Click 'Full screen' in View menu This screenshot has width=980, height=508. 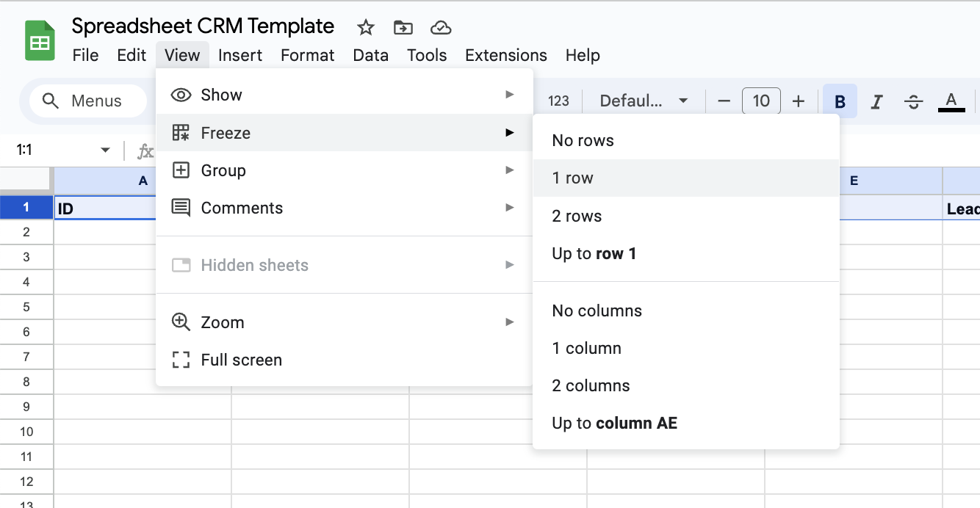pos(241,360)
